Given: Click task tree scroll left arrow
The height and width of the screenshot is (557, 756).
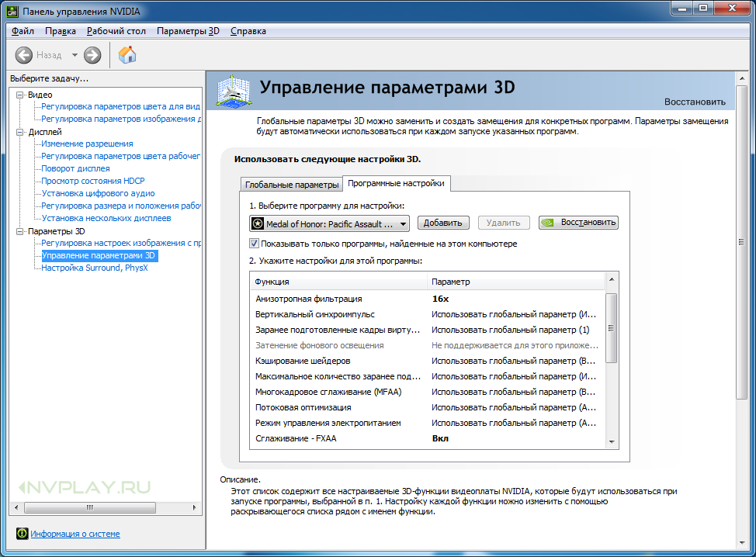Looking at the screenshot, I should click(x=16, y=507).
